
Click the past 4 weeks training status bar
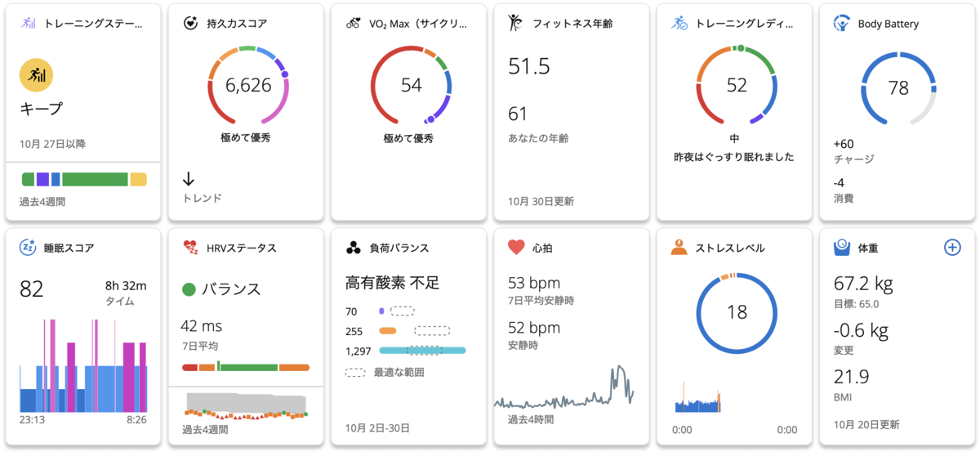pyautogui.click(x=84, y=179)
